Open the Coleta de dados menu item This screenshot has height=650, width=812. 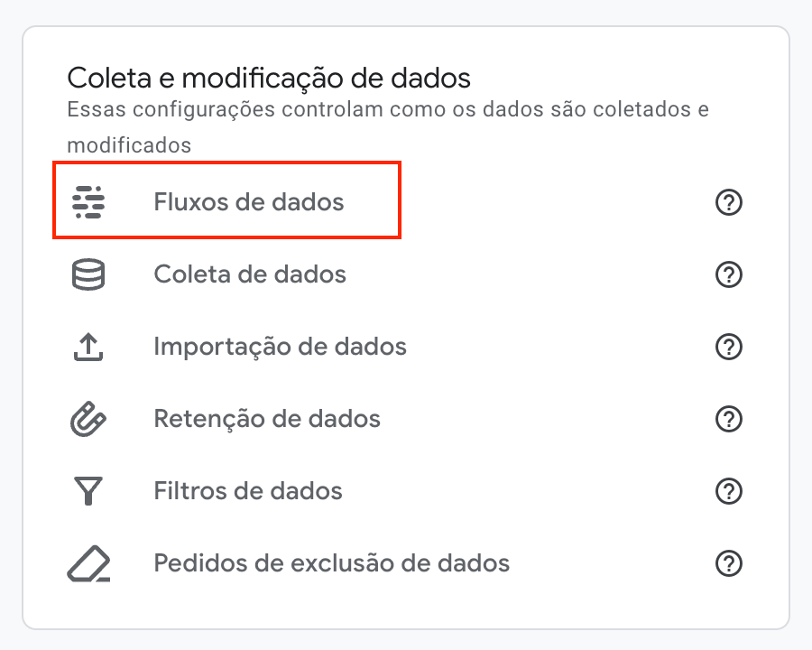(250, 274)
